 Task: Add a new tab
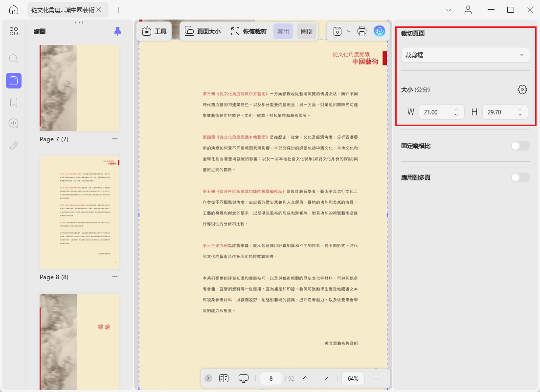[x=118, y=10]
